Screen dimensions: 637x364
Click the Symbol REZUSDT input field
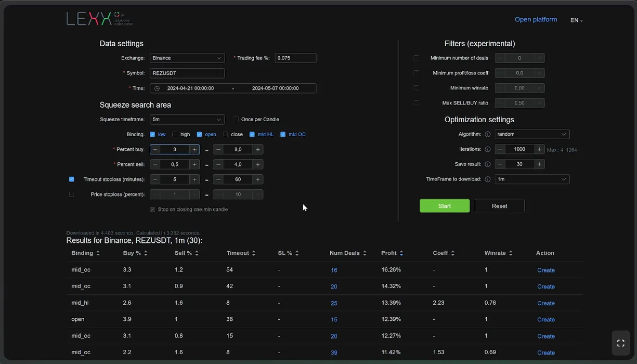pyautogui.click(x=187, y=73)
